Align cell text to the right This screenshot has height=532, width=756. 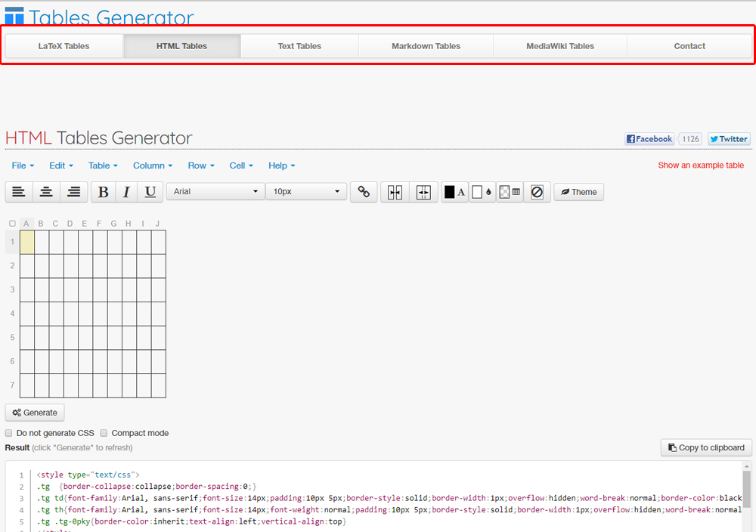tap(74, 192)
